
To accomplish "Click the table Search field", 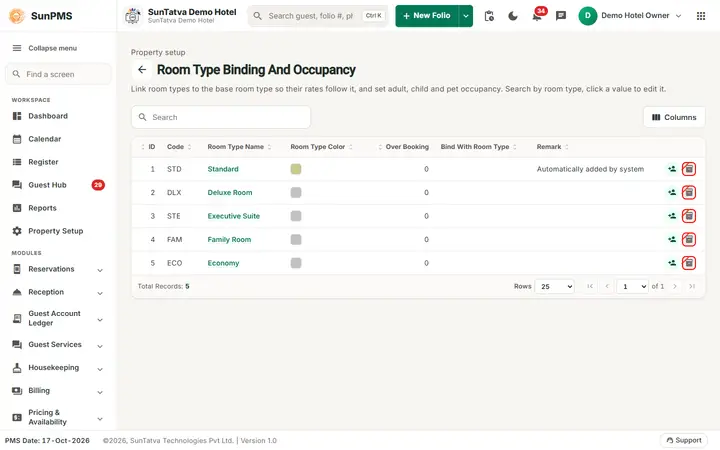I will [x=221, y=118].
